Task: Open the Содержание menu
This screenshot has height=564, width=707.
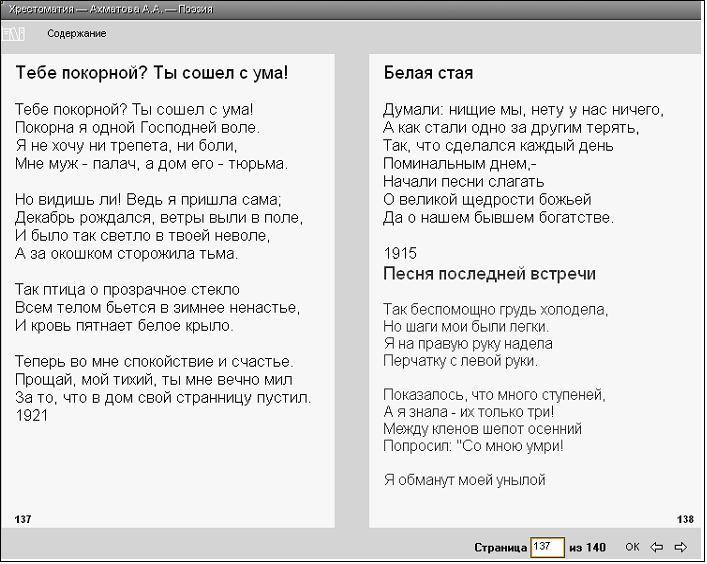Action: 76,34
